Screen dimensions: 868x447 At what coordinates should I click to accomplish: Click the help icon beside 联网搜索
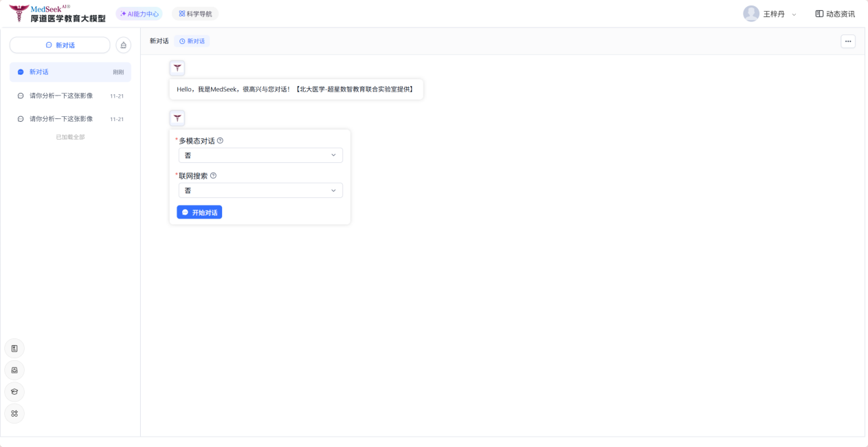click(213, 176)
